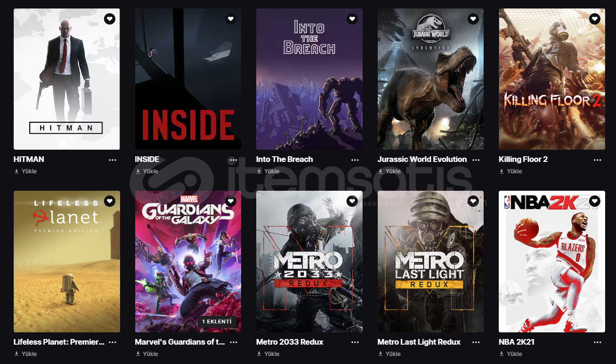
Task: Open three-dot menu for Metro Last Light Redux
Action: 476,342
